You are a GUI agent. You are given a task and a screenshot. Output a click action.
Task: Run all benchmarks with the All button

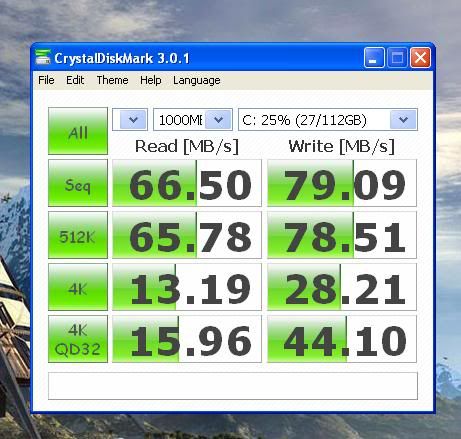(78, 131)
